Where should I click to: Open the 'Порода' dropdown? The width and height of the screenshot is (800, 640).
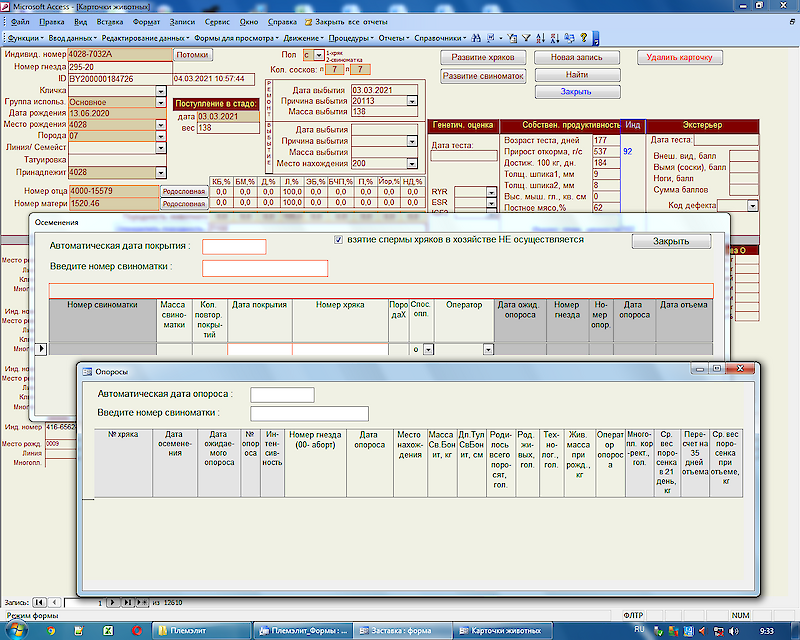pyautogui.click(x=160, y=135)
